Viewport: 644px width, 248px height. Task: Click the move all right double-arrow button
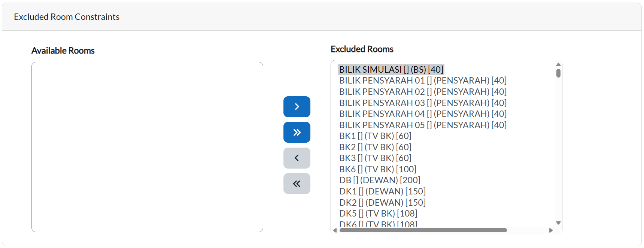(x=297, y=132)
